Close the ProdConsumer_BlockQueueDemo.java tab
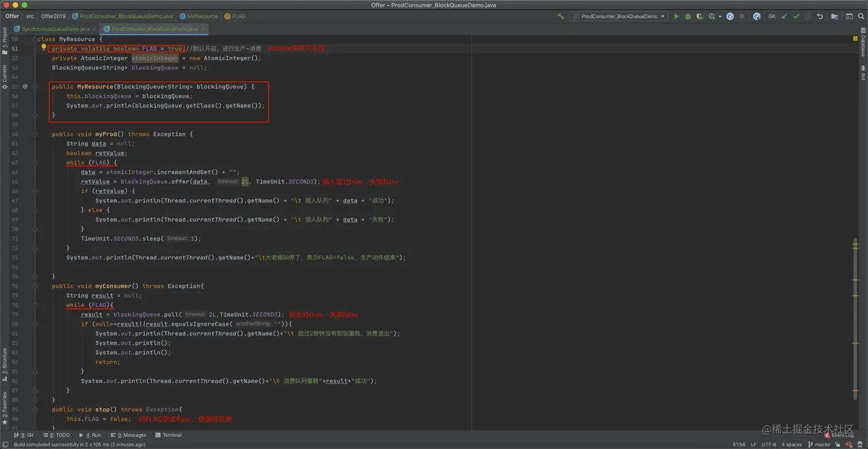Screen dimensions: 868x449 pos(203,29)
